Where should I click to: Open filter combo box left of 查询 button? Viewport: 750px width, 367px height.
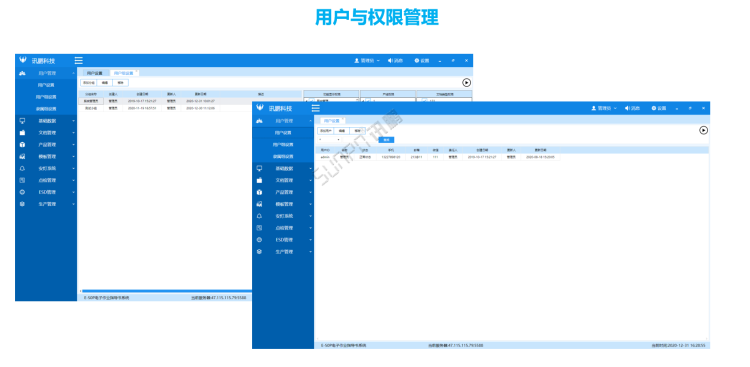click(330, 140)
